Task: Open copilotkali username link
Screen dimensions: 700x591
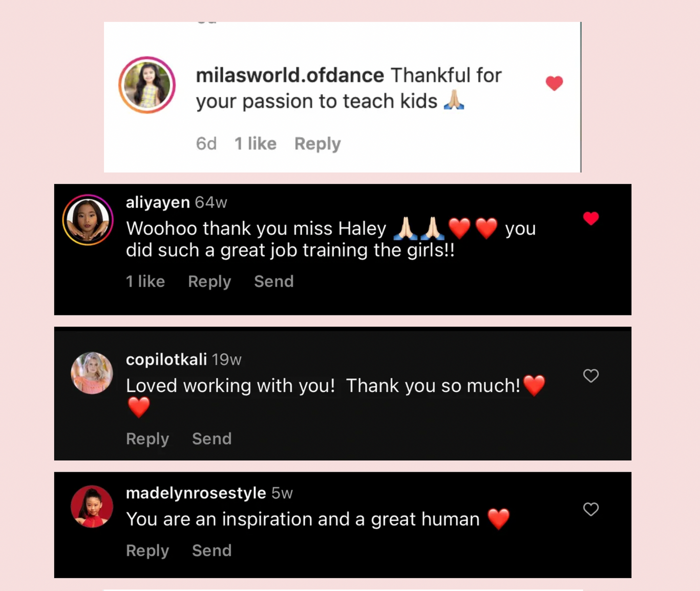Action: click(166, 360)
